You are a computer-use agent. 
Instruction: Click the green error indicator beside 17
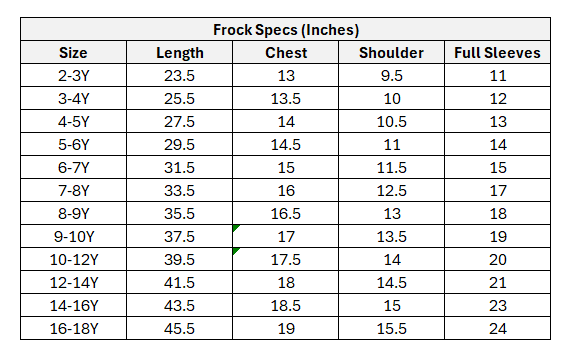pyautogui.click(x=236, y=228)
